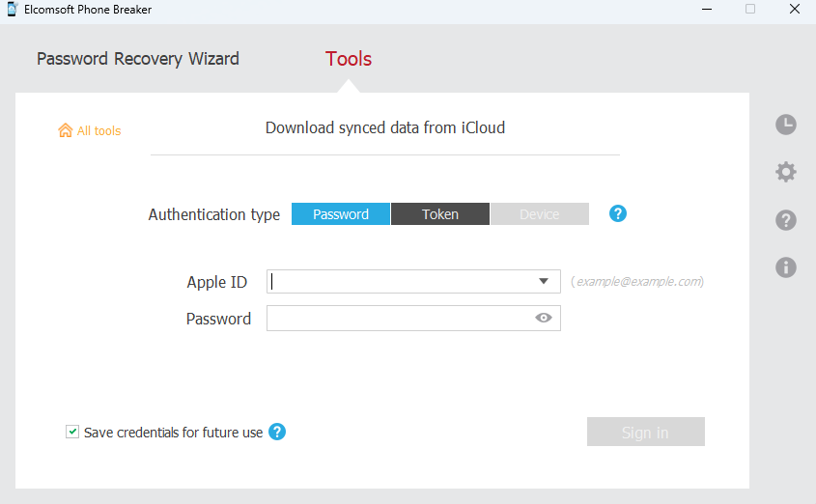Select Token authentication type
Screen dimensions: 816x504
coord(440,213)
